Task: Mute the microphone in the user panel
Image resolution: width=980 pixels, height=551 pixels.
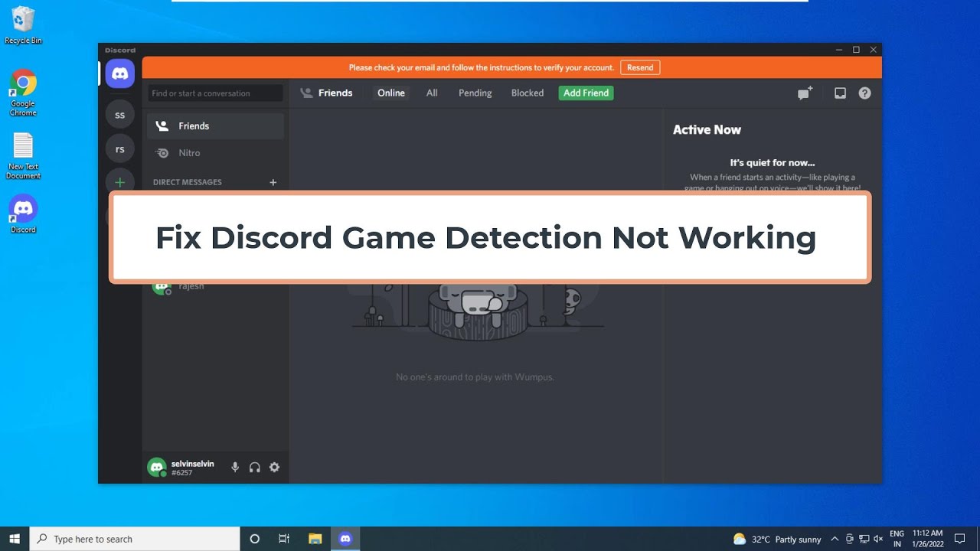Action: (x=235, y=467)
